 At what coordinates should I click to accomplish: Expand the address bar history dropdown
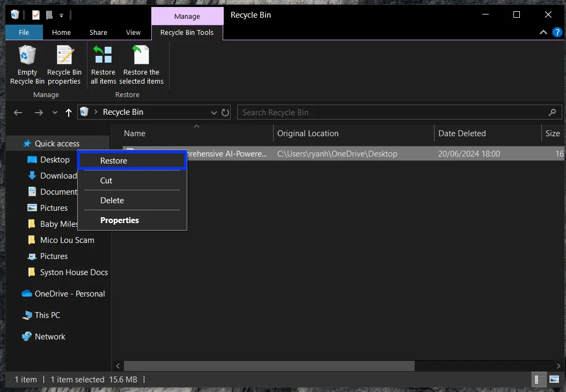tap(214, 113)
